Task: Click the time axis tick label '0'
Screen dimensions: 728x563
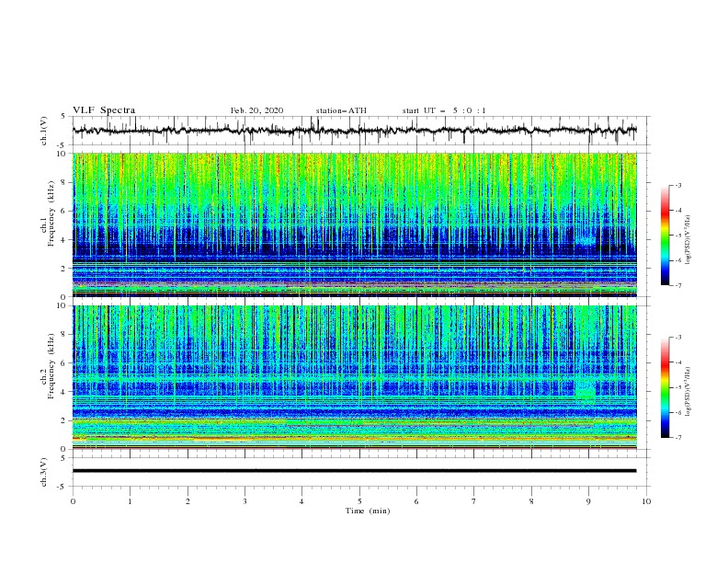Action: pos(73,501)
